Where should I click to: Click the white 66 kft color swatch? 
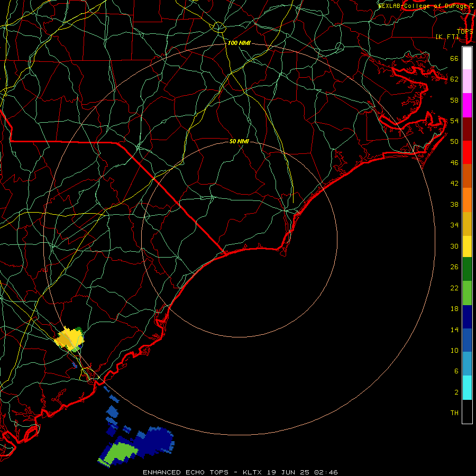click(467, 58)
